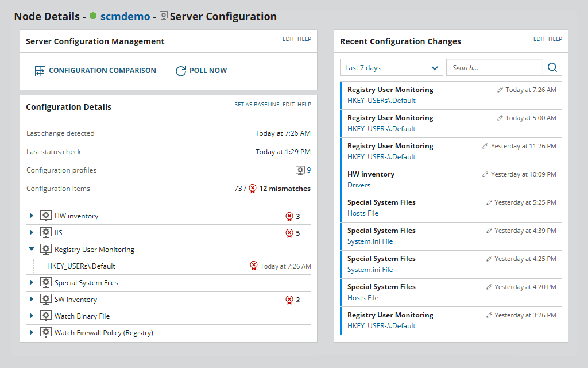Click the search magnifier icon
This screenshot has height=368, width=588.
(x=552, y=67)
